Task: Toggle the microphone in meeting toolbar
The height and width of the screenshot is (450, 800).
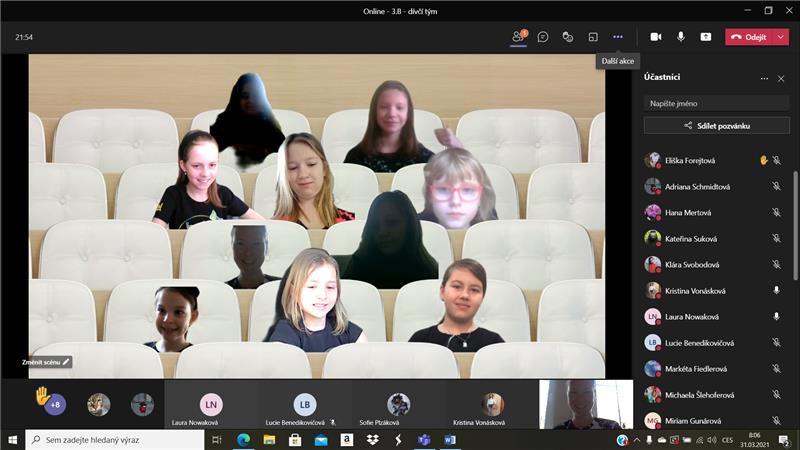Action: point(681,37)
